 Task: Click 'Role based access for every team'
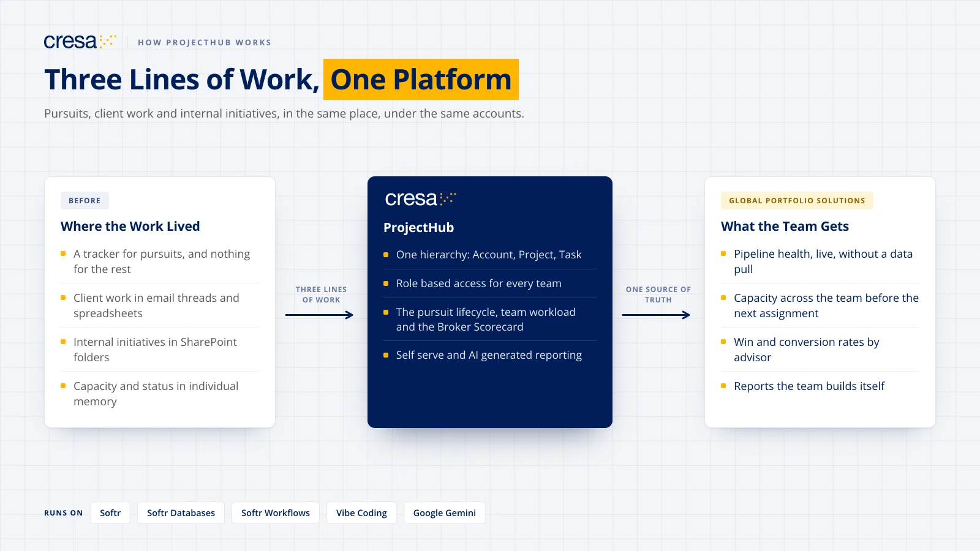click(479, 283)
